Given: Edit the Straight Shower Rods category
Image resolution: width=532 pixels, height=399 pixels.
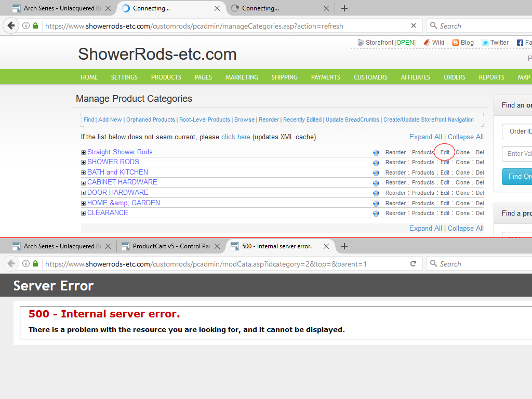Looking at the screenshot, I should pos(445,152).
